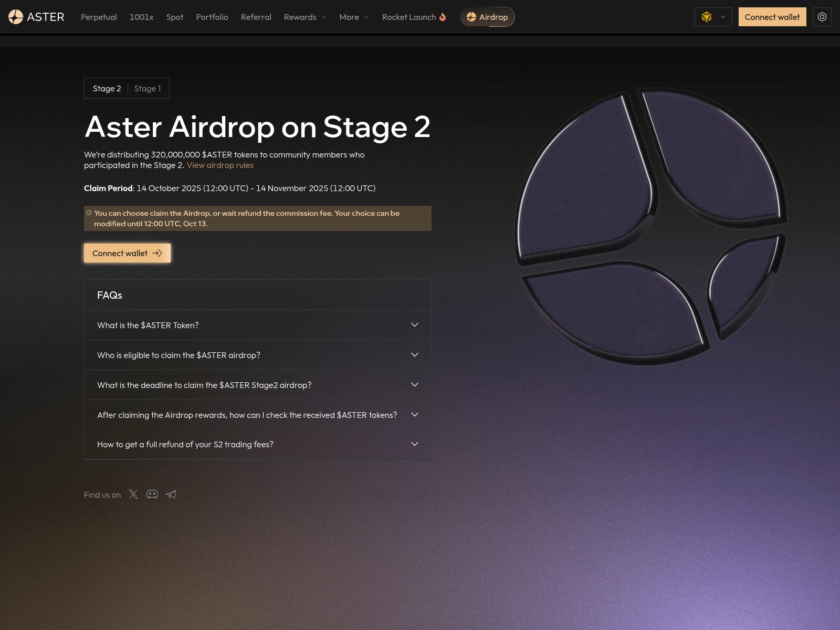Click header Connect wallet button
The image size is (840, 630).
772,17
